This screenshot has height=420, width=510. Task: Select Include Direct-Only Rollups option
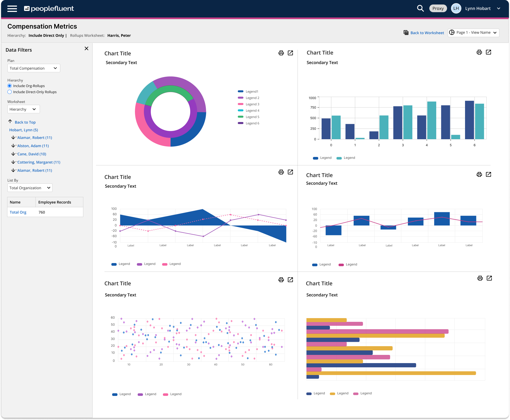(10, 92)
